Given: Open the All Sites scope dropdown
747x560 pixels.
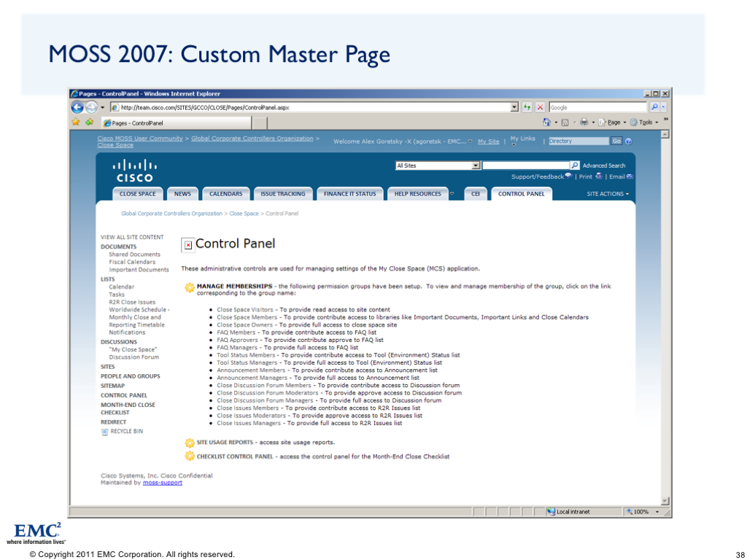Looking at the screenshot, I should coord(476,166).
